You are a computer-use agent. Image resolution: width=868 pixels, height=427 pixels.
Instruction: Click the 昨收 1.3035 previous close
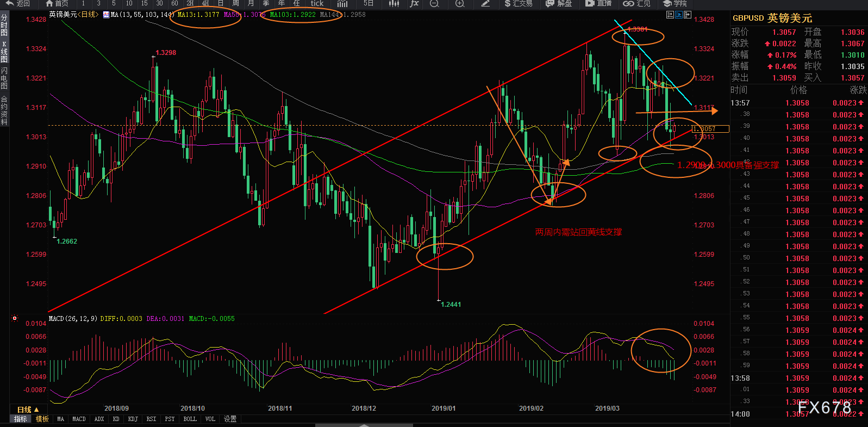pos(852,66)
